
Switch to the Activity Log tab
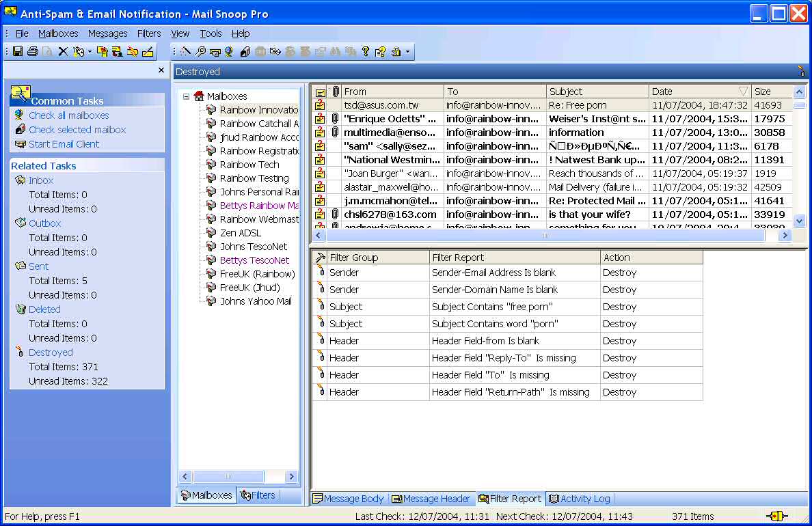coord(580,499)
